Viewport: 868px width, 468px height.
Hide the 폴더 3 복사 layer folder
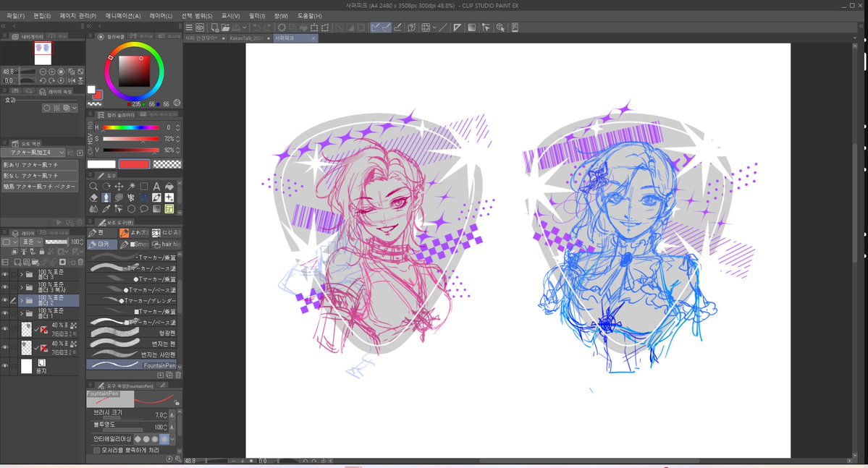coord(5,287)
